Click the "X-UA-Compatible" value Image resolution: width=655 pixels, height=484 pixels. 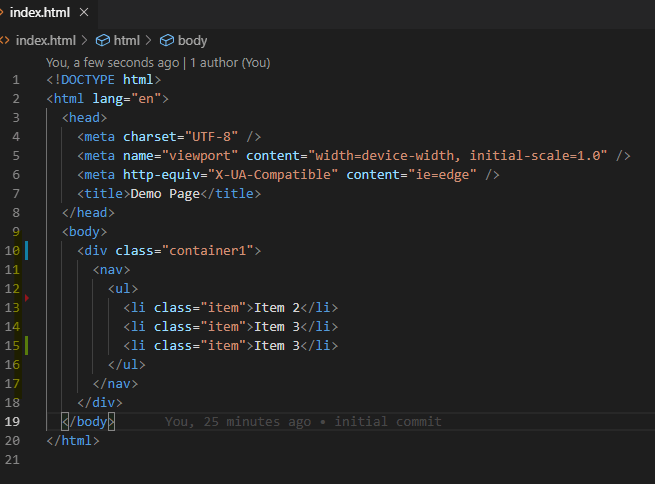click(x=272, y=175)
